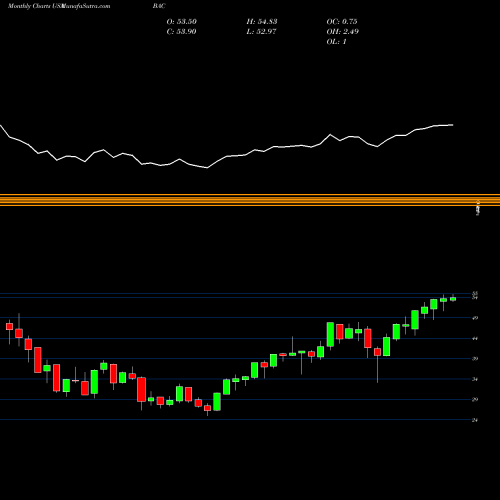Select the low value 'L: 52.97'
The image size is (500, 500).
(x=261, y=32)
